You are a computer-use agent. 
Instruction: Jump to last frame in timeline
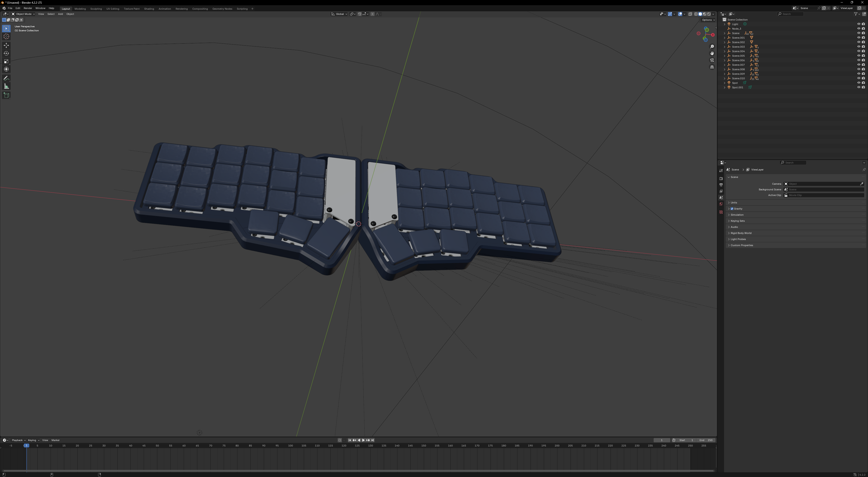coord(373,440)
